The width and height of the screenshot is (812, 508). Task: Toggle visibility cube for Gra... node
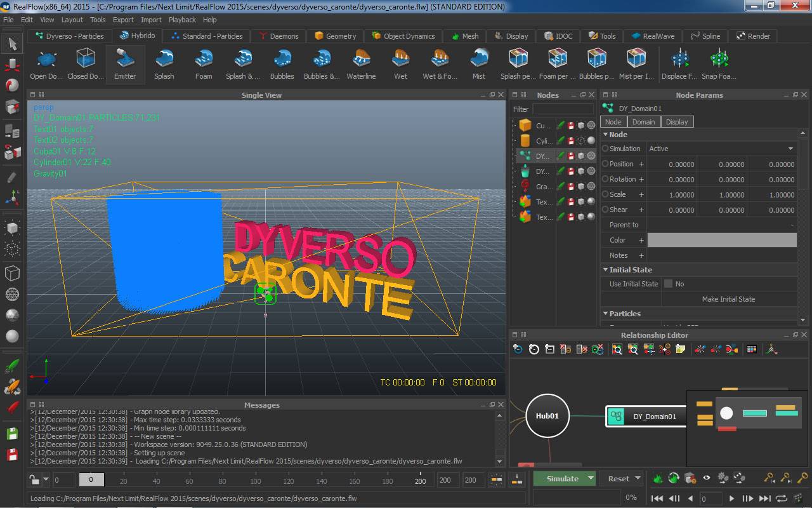tap(581, 187)
